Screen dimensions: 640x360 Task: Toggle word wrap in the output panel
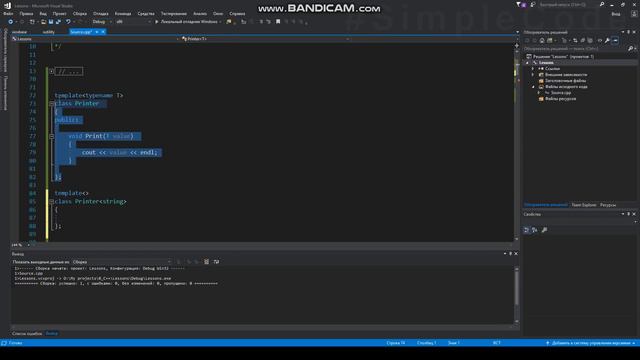pos(216,262)
